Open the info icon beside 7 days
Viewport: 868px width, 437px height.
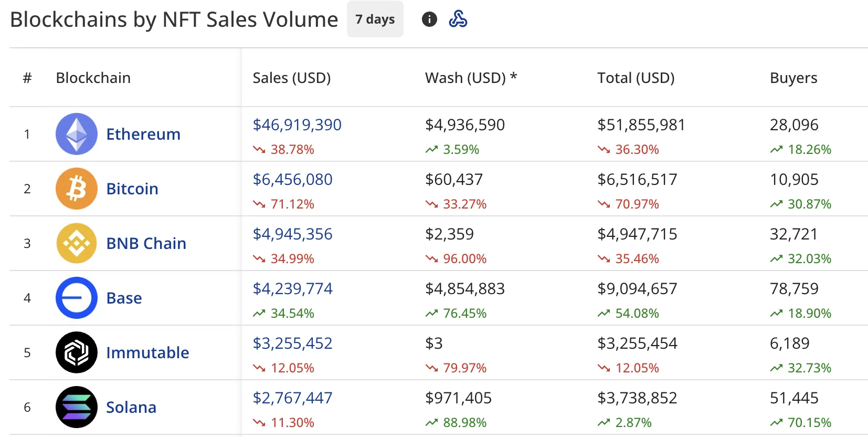point(429,19)
